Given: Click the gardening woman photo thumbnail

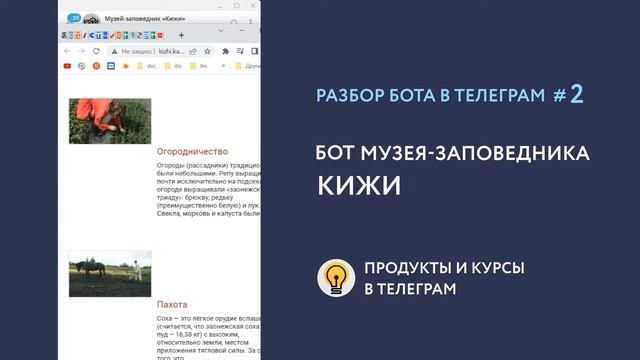Looking at the screenshot, I should coord(110,121).
